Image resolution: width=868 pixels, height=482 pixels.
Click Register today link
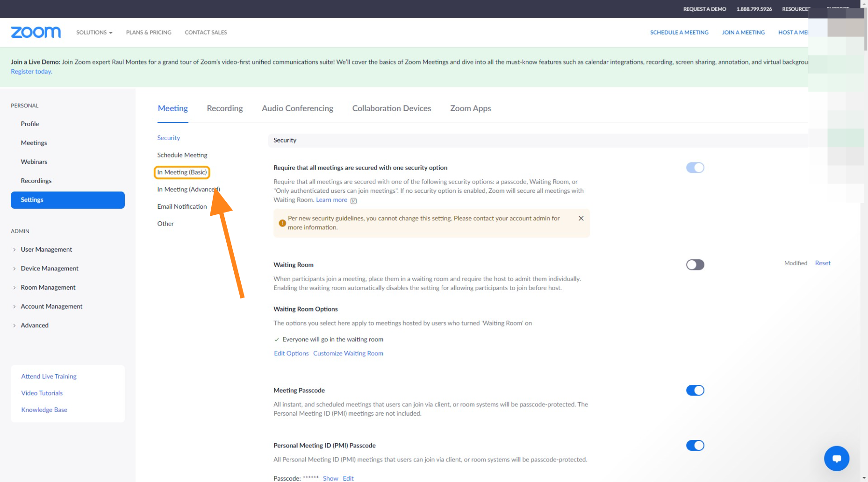tap(31, 71)
